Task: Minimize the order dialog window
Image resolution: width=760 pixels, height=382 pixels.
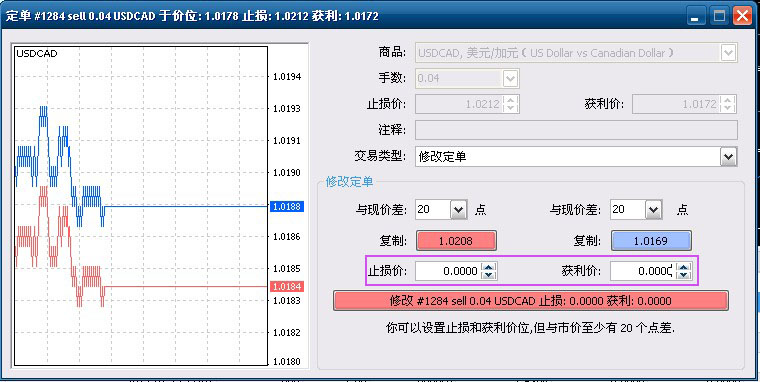Action: [696, 16]
